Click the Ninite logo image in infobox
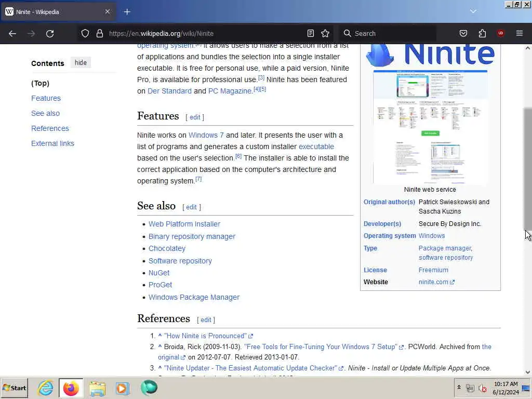This screenshot has height=399, width=532. pyautogui.click(x=430, y=54)
